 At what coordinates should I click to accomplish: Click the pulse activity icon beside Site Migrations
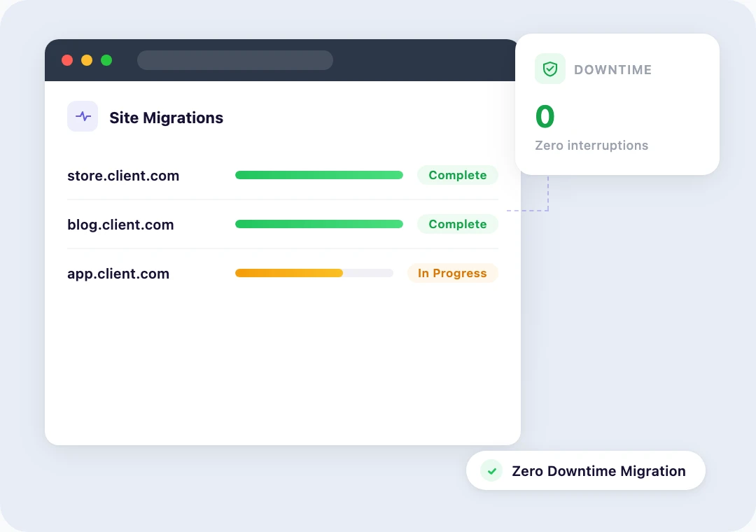point(83,116)
